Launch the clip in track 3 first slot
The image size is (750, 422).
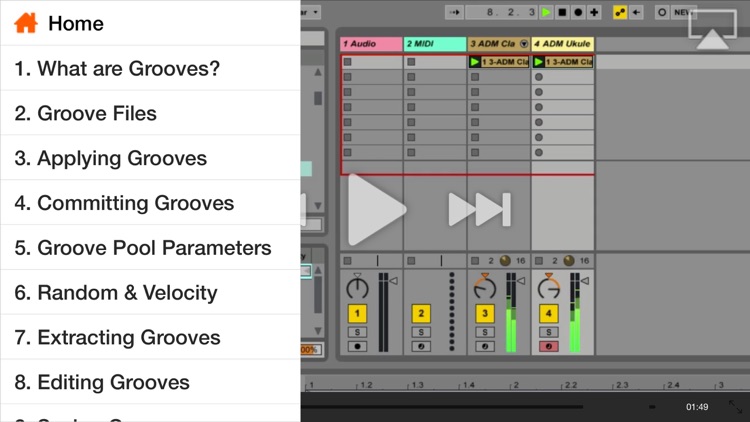coord(474,62)
